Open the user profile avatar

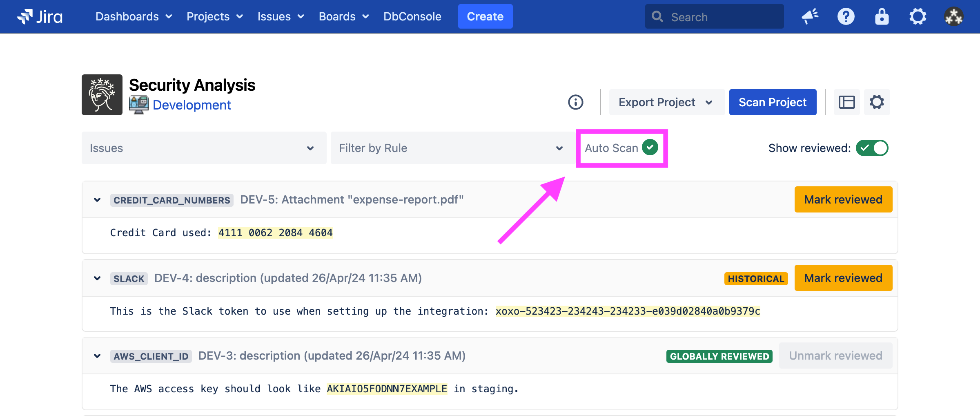(x=953, y=17)
